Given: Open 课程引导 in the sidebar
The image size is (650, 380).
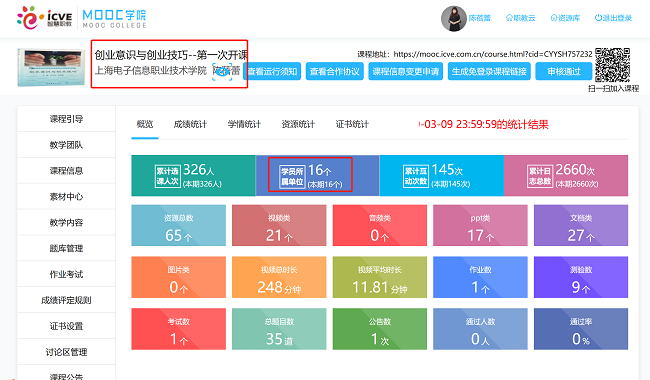Looking at the screenshot, I should pyautogui.click(x=66, y=119).
